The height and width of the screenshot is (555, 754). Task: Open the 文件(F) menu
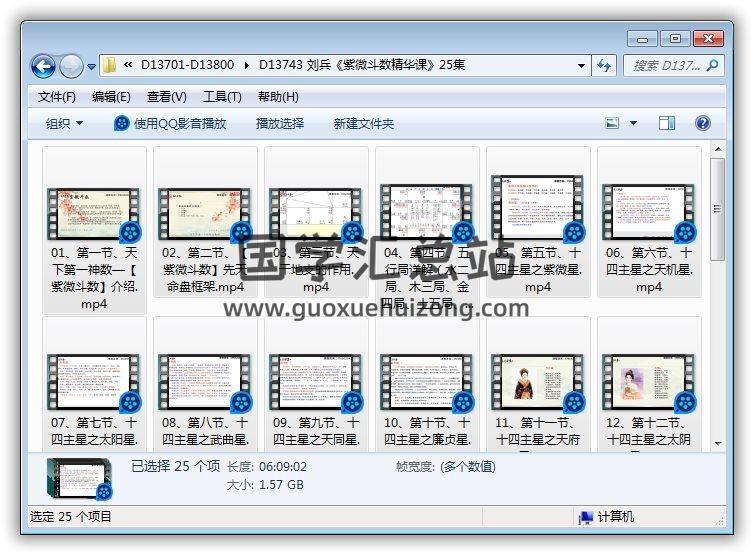tap(57, 97)
